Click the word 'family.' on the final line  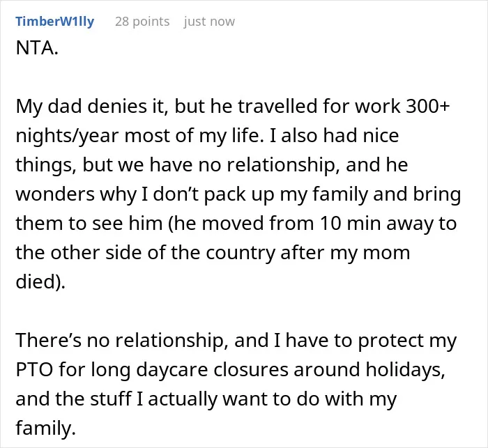pos(45,428)
